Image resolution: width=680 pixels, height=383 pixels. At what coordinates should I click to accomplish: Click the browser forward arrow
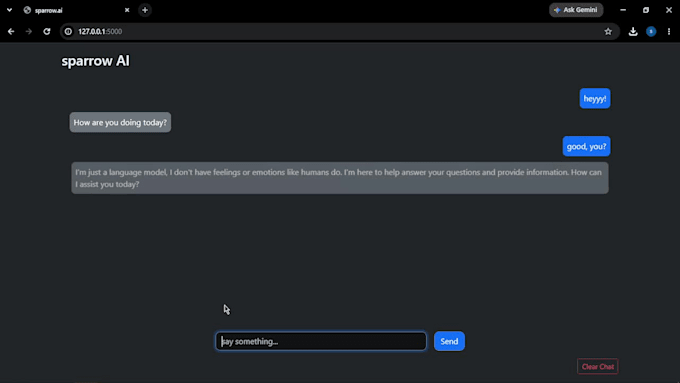29,31
